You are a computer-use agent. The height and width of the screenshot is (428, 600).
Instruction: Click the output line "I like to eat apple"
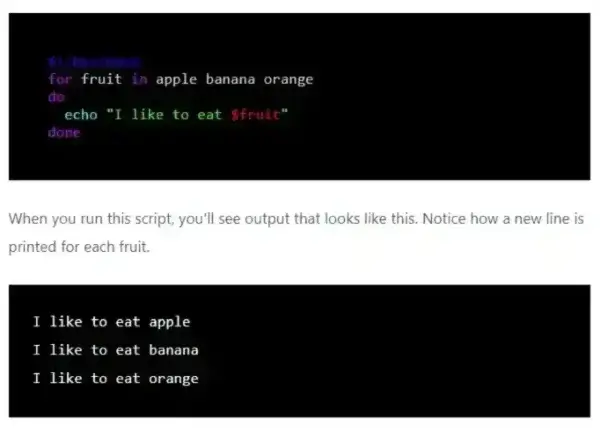click(x=111, y=322)
